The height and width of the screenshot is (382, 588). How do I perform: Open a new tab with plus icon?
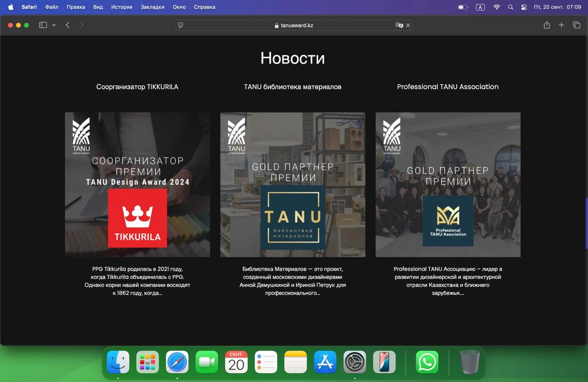click(x=561, y=25)
